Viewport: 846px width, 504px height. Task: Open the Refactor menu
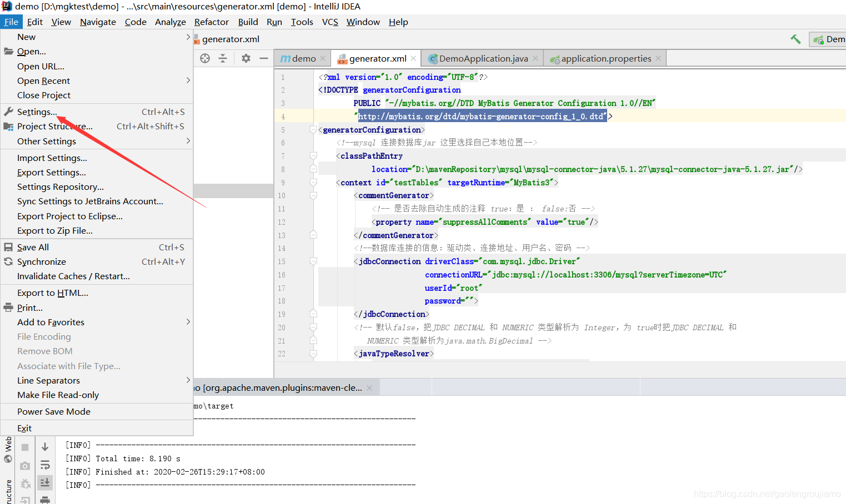click(x=211, y=22)
